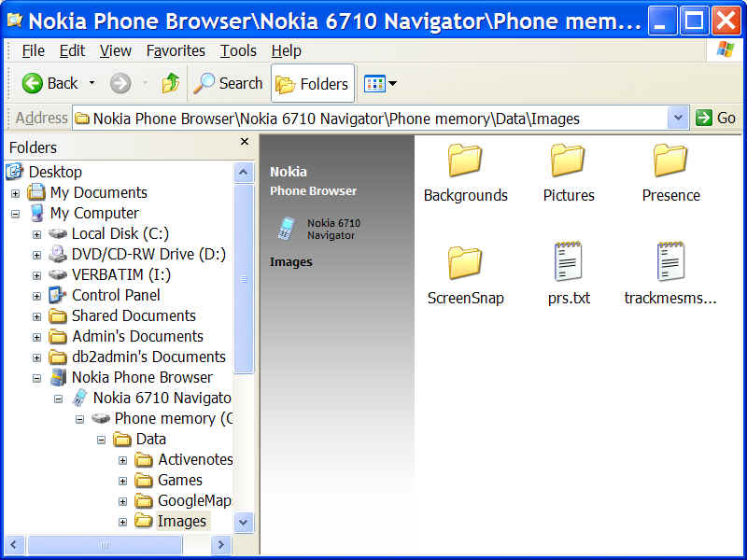The image size is (747, 560).
Task: Open the Backgrounds folder icon
Action: pos(465,161)
